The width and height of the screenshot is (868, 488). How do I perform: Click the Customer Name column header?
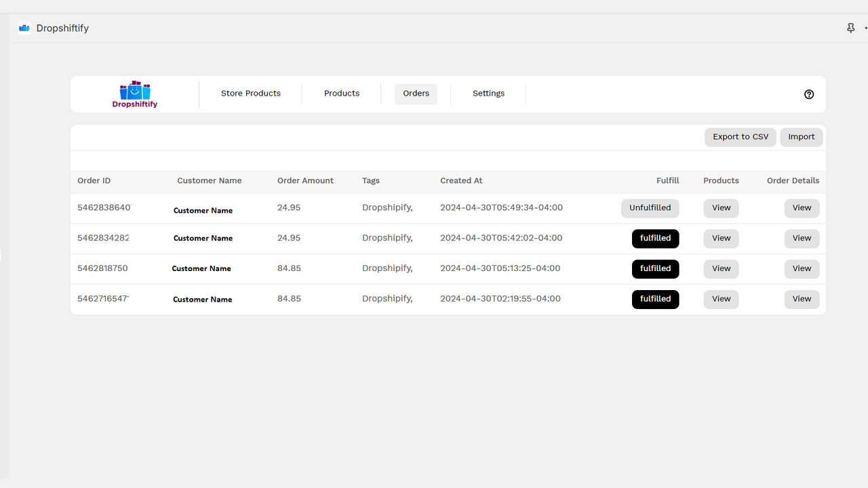210,181
